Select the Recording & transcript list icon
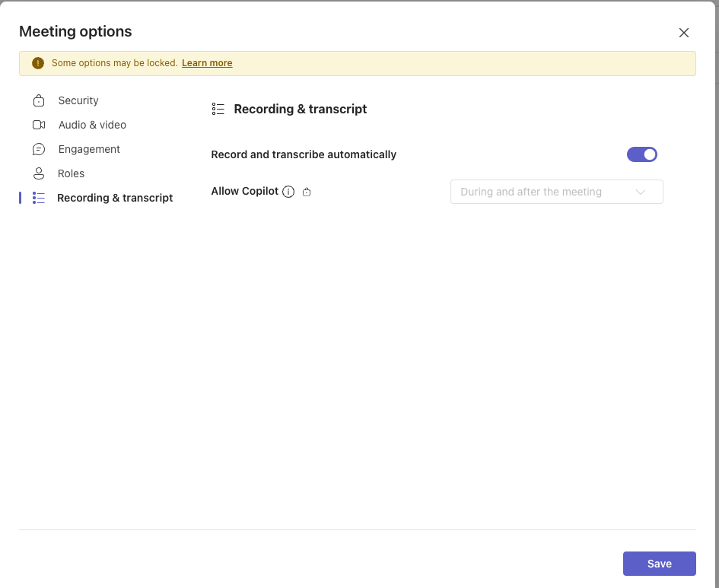The height and width of the screenshot is (588, 719). point(38,197)
